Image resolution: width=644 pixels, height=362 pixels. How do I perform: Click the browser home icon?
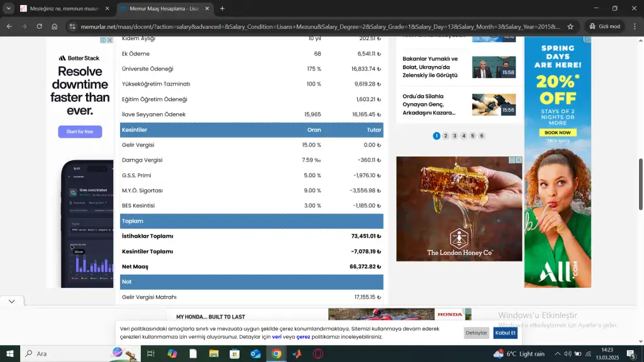point(55,26)
